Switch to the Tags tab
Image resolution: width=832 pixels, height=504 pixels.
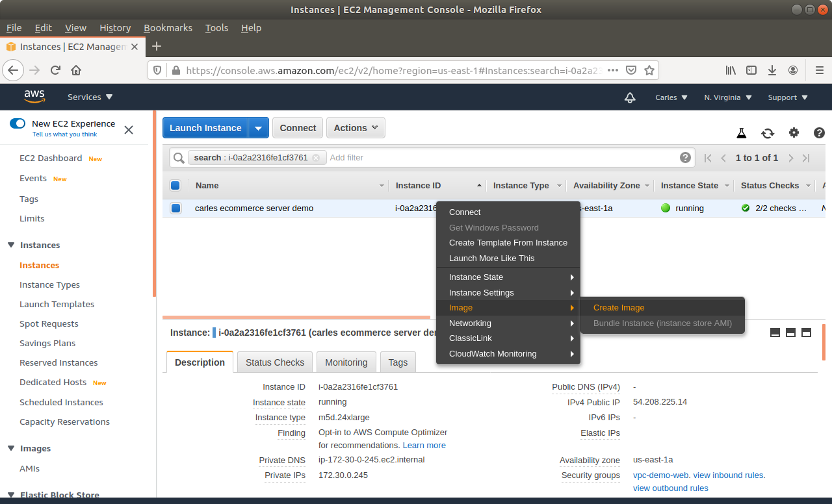(x=398, y=362)
